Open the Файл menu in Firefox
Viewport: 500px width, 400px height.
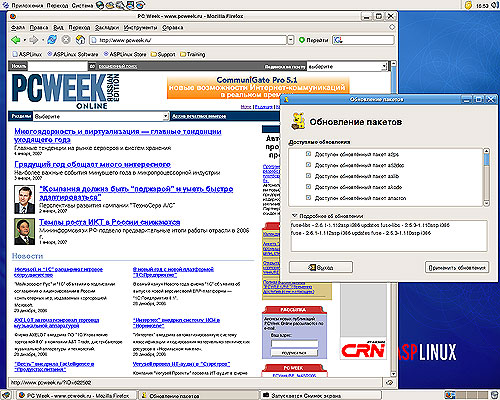18,28
